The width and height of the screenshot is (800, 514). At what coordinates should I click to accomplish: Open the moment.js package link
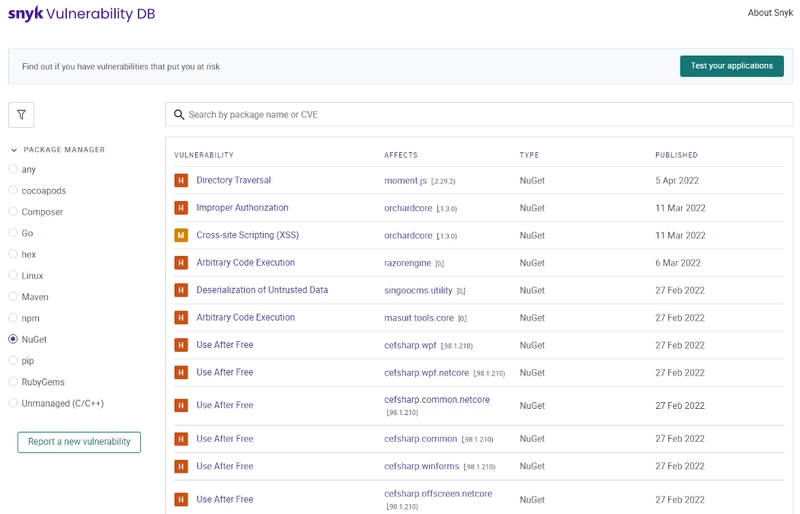(x=406, y=181)
